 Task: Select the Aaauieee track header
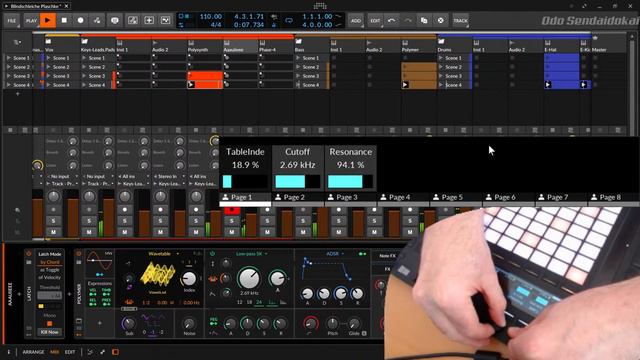(x=240, y=46)
